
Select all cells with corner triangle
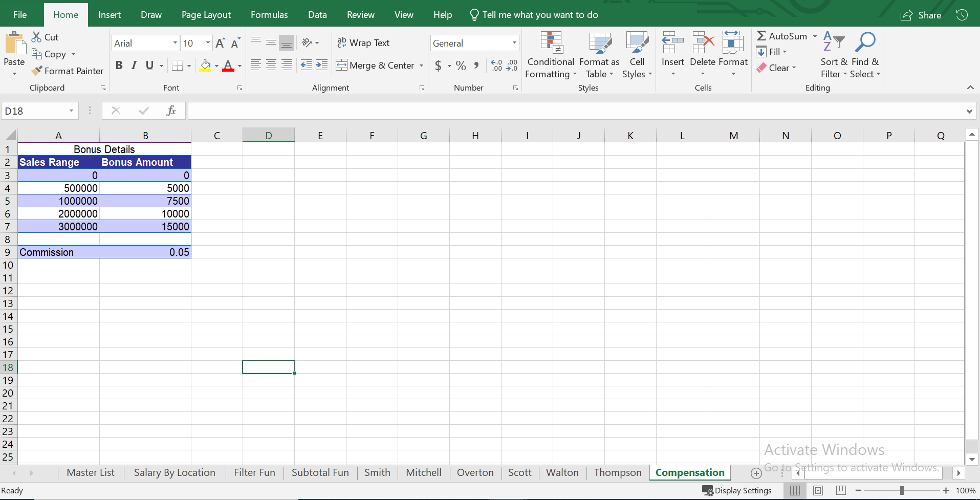pyautogui.click(x=10, y=135)
